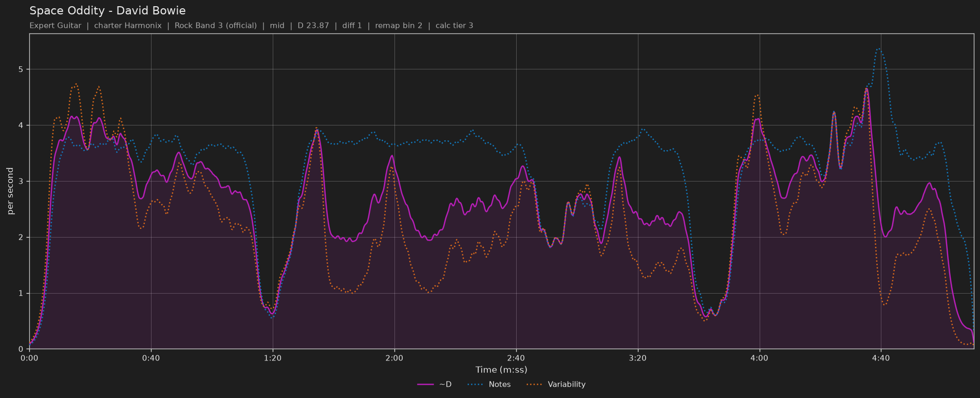The height and width of the screenshot is (398, 980).
Task: Click the "calc tier 3" subtitle text
Action: click(x=455, y=26)
